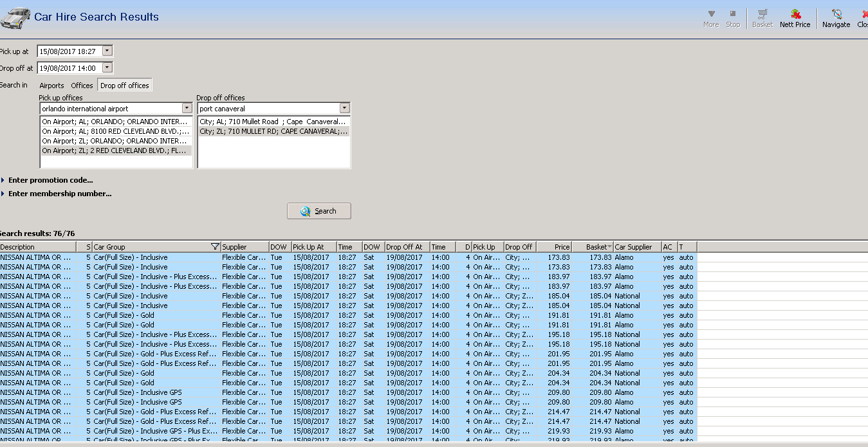
Task: Select pickup office ZL 2 RED CLEVELAND BLVD
Action: pos(116,151)
